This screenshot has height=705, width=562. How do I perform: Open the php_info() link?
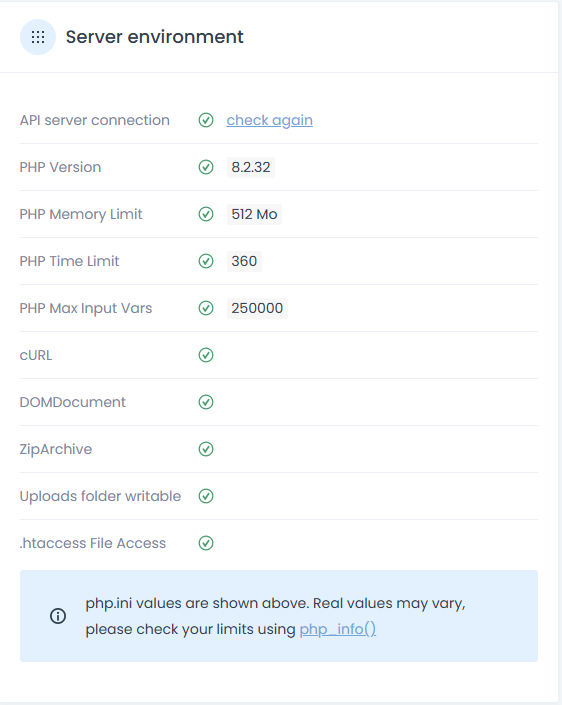[x=338, y=629]
